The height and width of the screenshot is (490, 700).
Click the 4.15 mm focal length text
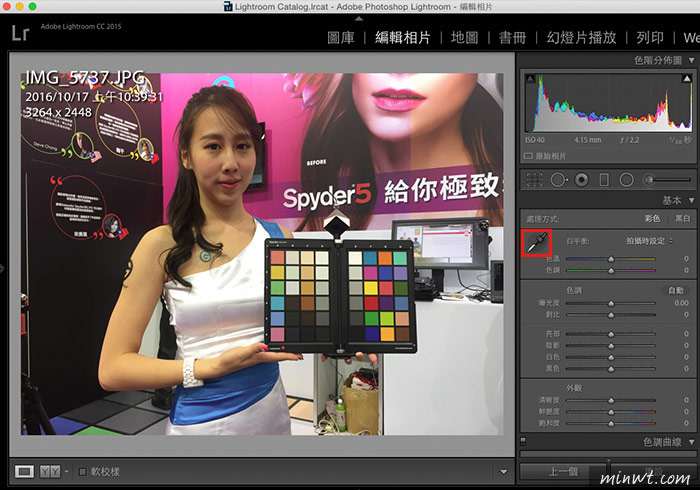coord(588,140)
